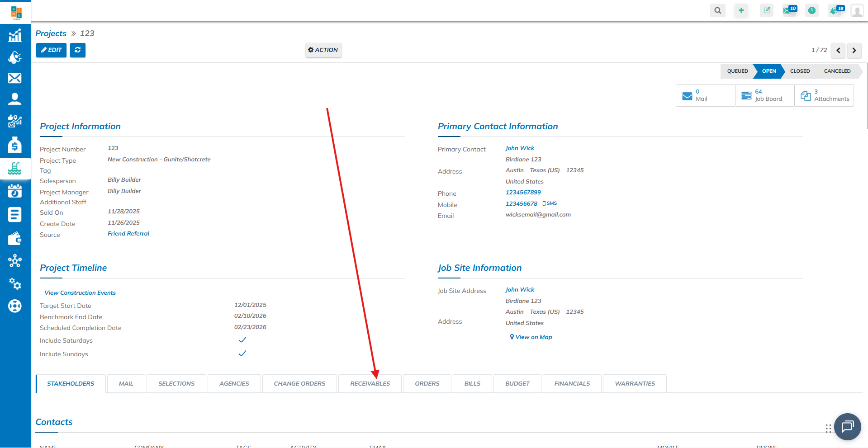Set project status to Closed

[x=800, y=71]
